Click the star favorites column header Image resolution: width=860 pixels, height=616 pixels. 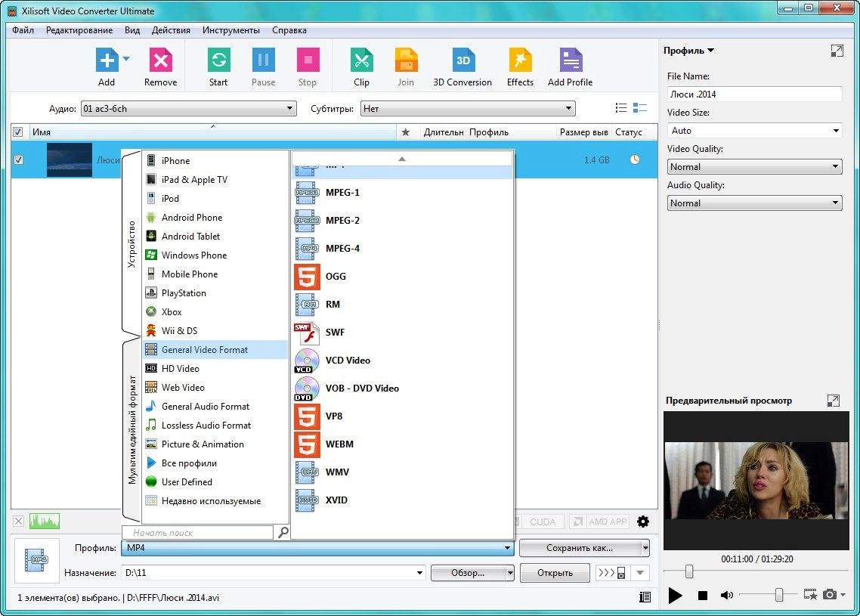pyautogui.click(x=405, y=132)
